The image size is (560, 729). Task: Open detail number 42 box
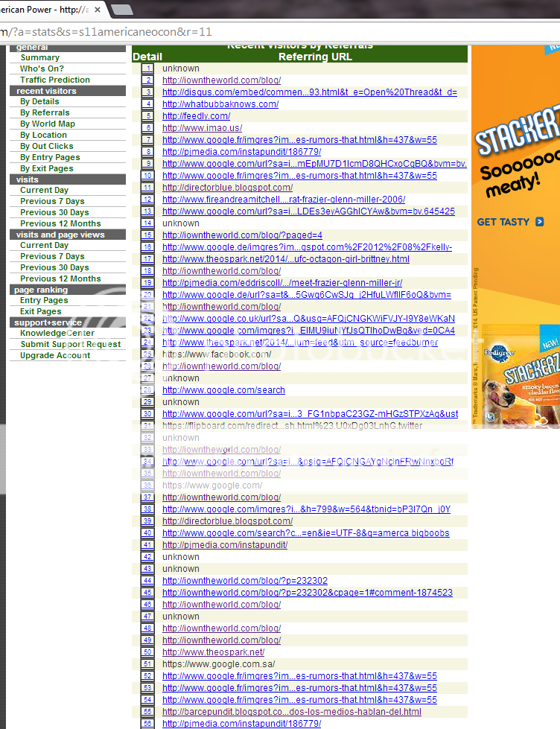(148, 557)
